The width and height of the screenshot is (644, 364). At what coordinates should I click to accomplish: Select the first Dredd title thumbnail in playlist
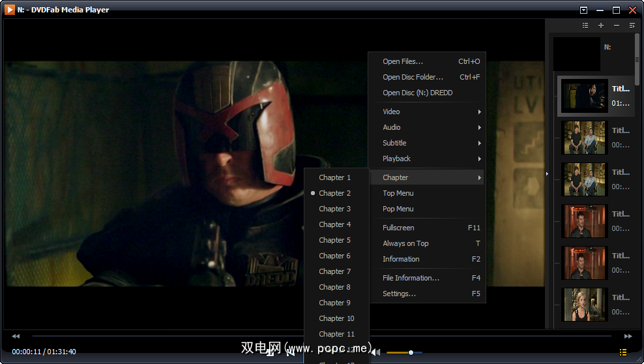585,96
